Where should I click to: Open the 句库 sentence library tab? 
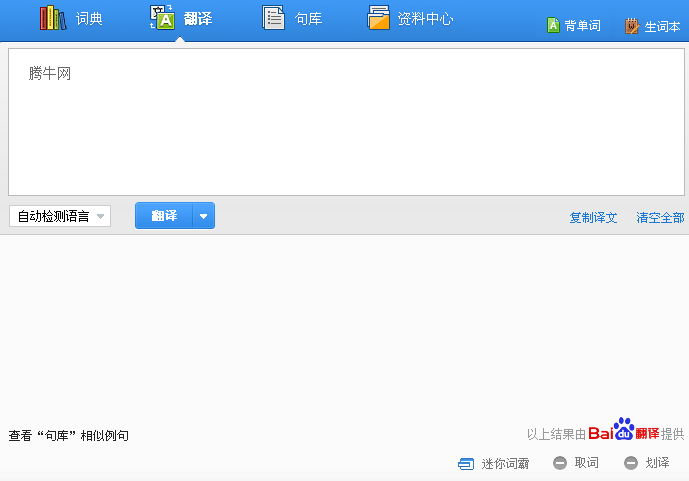[x=292, y=18]
